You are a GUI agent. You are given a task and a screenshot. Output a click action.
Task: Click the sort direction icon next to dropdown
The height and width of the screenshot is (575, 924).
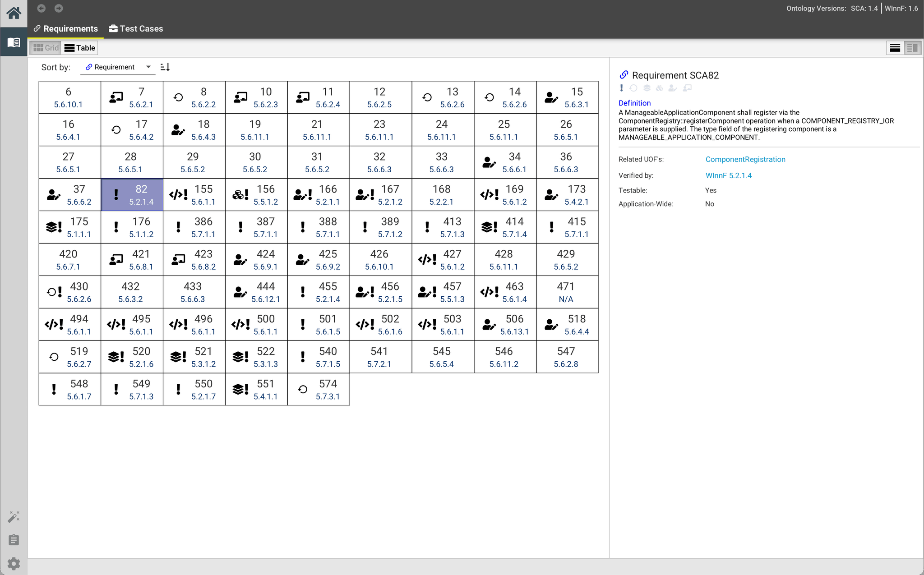[x=165, y=67]
